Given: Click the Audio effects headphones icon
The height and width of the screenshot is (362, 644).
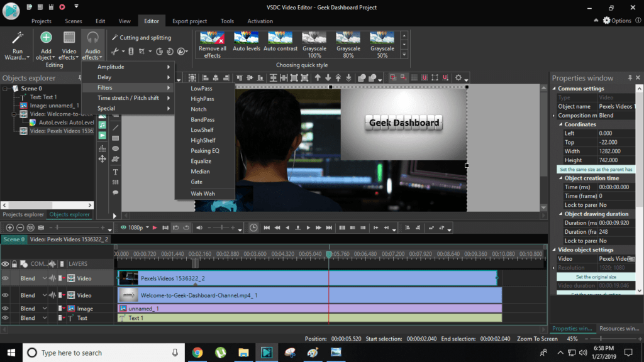Looking at the screenshot, I should click(x=92, y=38).
